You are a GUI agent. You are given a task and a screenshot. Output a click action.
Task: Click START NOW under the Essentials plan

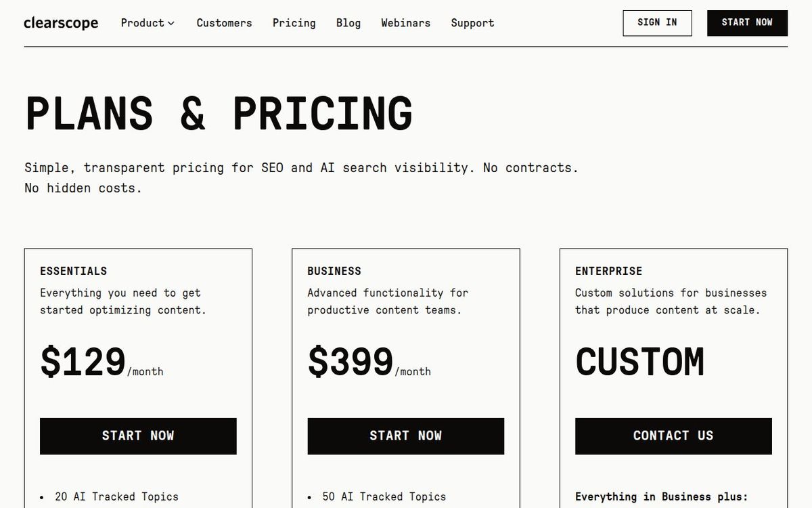click(x=138, y=436)
